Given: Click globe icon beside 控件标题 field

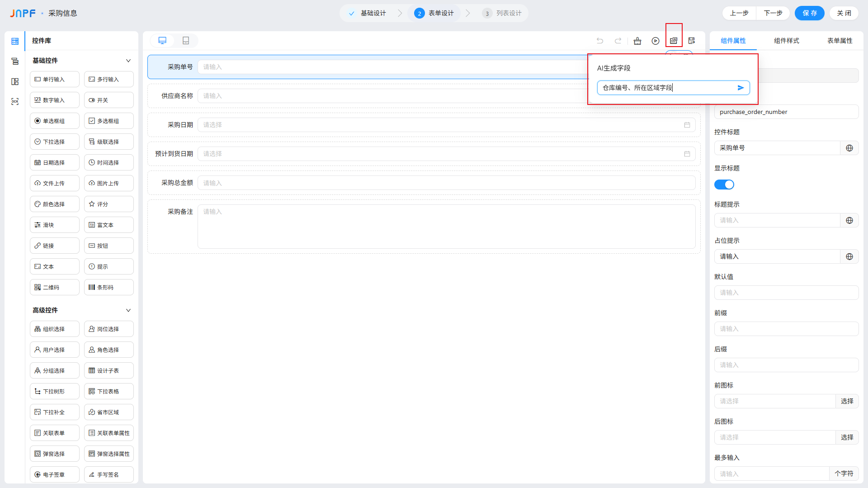Looking at the screenshot, I should (x=849, y=148).
